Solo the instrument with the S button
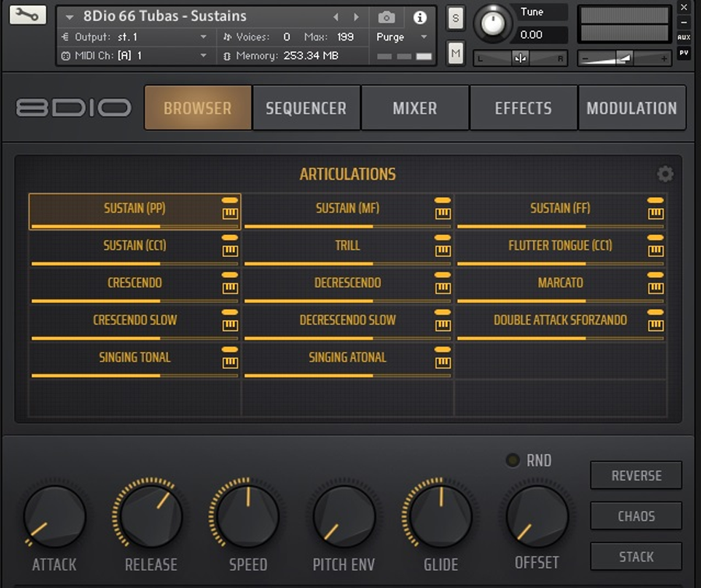Viewport: 701px width, 588px height. pyautogui.click(x=455, y=19)
